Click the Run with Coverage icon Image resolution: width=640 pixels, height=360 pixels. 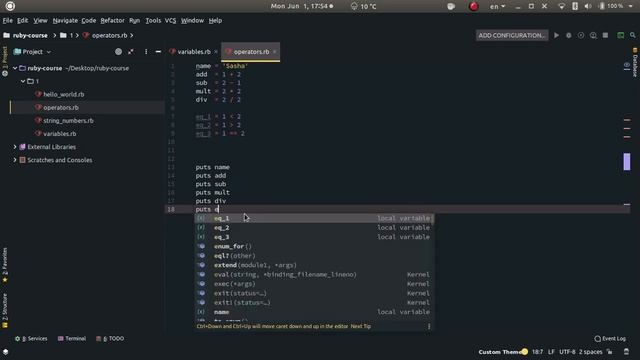(x=581, y=36)
